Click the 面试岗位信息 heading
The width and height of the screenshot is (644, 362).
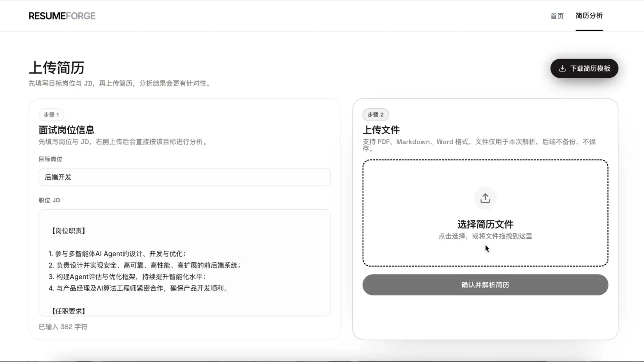(x=66, y=130)
